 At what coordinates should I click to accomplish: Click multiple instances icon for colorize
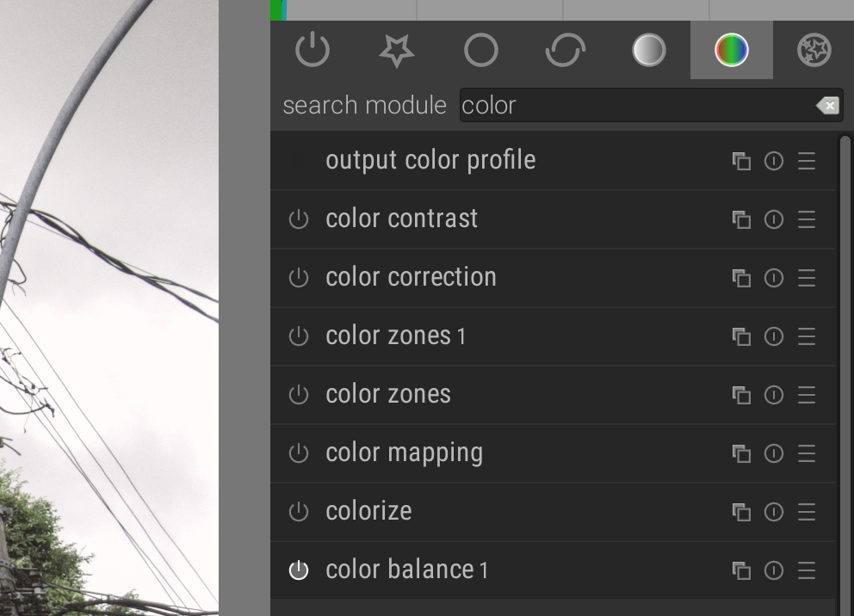click(x=741, y=512)
